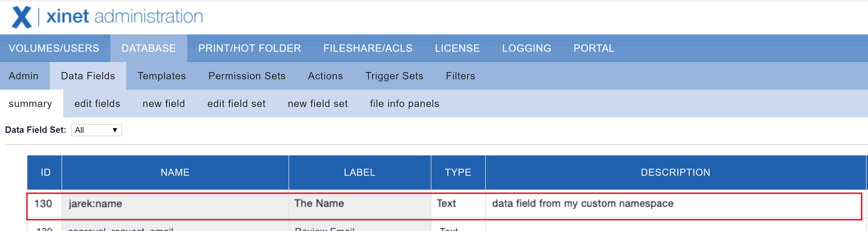Open the PRINT/HOT FOLDER tab
Viewport: 868px width, 231px height.
point(249,48)
